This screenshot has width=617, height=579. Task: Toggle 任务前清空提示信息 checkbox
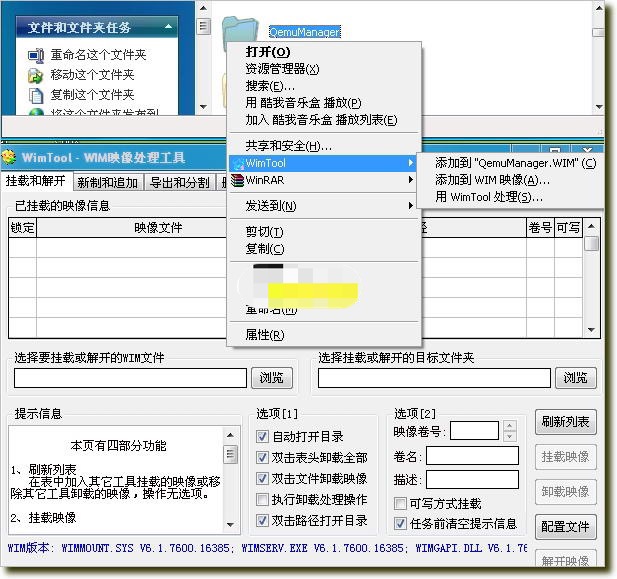pos(400,524)
